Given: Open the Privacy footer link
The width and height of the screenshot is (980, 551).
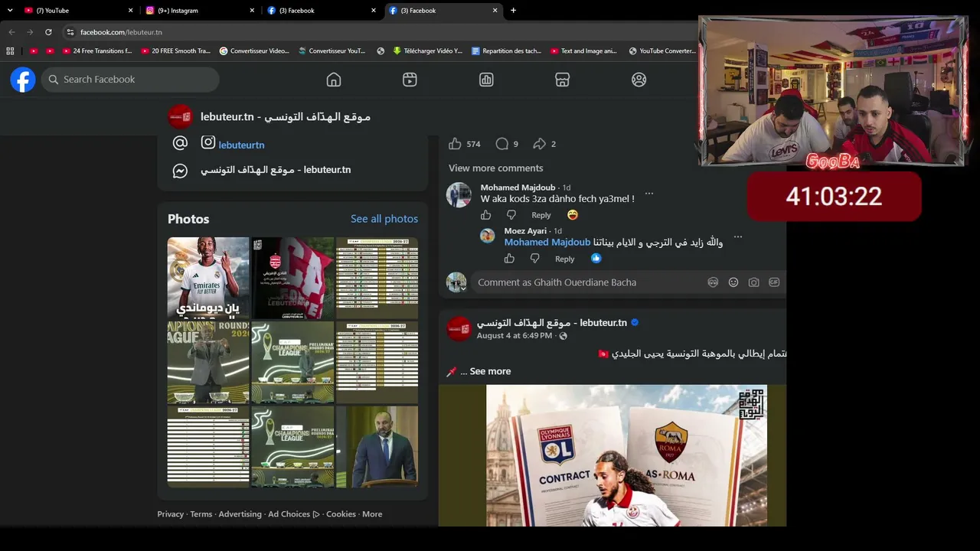Looking at the screenshot, I should pos(171,514).
